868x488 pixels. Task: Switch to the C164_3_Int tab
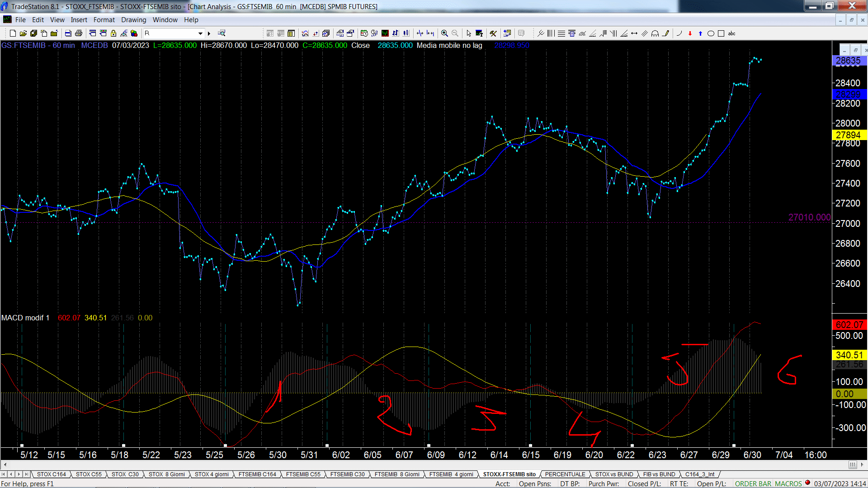click(x=700, y=474)
